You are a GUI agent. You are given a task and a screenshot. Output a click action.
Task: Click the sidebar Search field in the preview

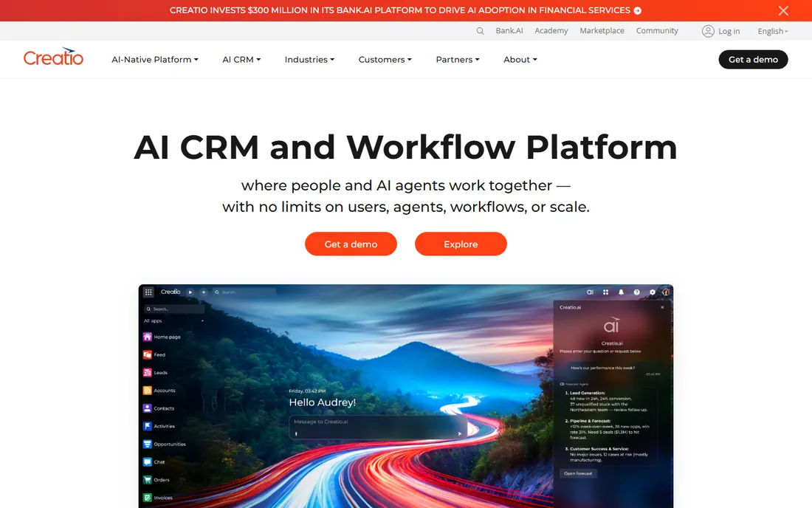pos(173,309)
